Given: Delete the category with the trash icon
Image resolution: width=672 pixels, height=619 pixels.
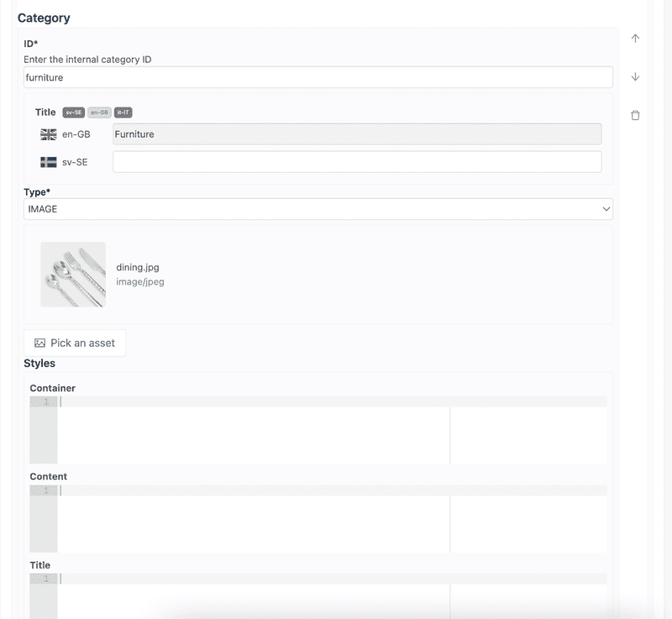Looking at the screenshot, I should click(635, 115).
